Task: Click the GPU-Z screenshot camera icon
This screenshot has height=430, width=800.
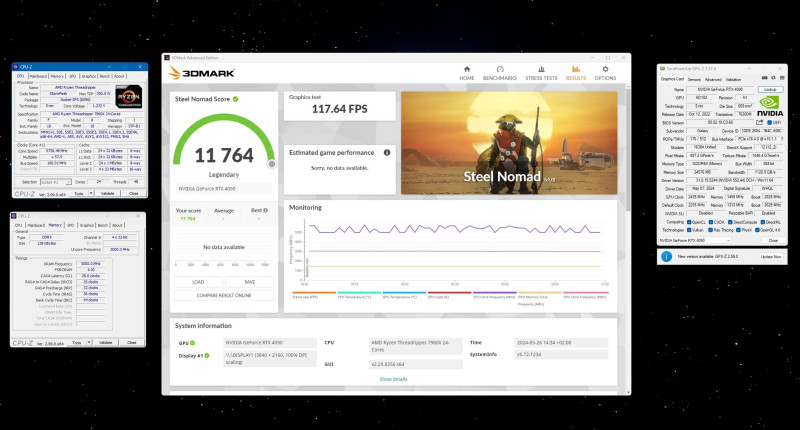Action: point(764,78)
